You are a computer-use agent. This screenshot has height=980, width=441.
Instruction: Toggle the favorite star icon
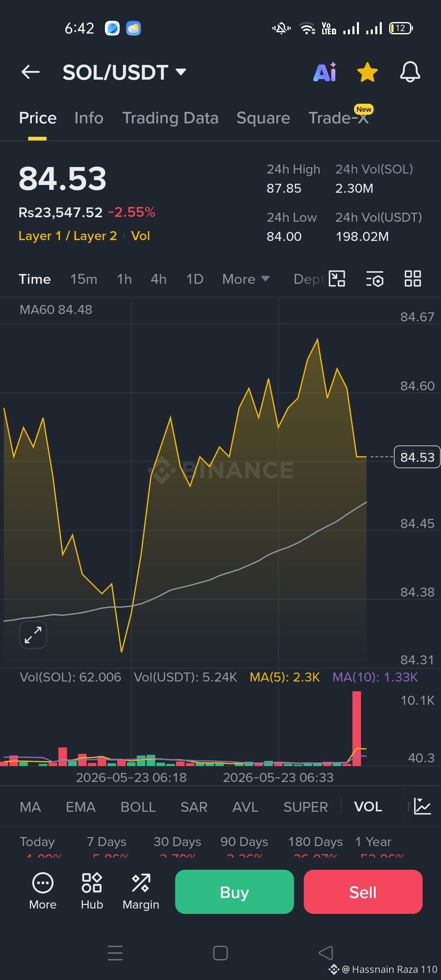[367, 72]
